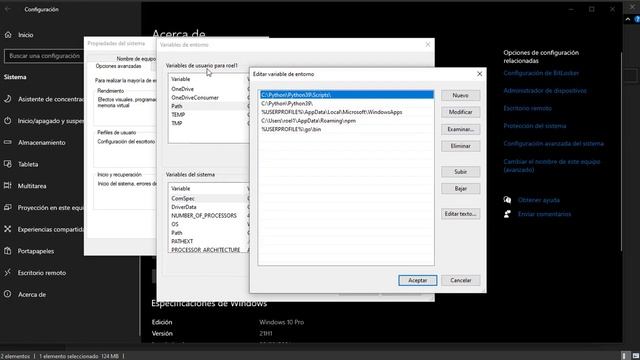Open Administrador de dispositivos link

(545, 91)
